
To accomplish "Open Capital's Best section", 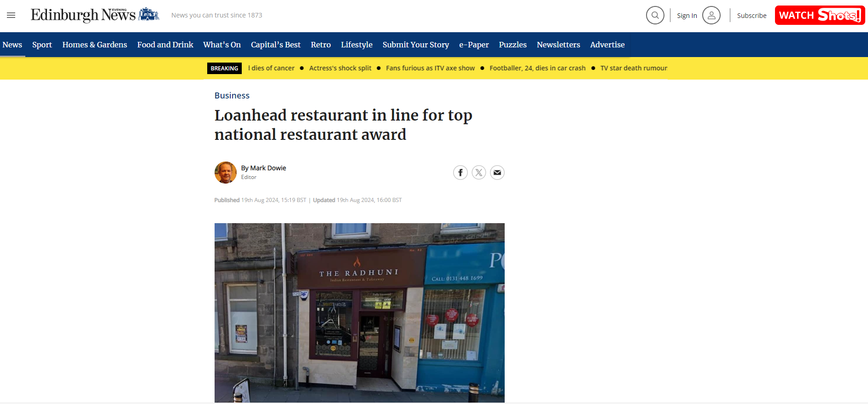I will click(275, 45).
